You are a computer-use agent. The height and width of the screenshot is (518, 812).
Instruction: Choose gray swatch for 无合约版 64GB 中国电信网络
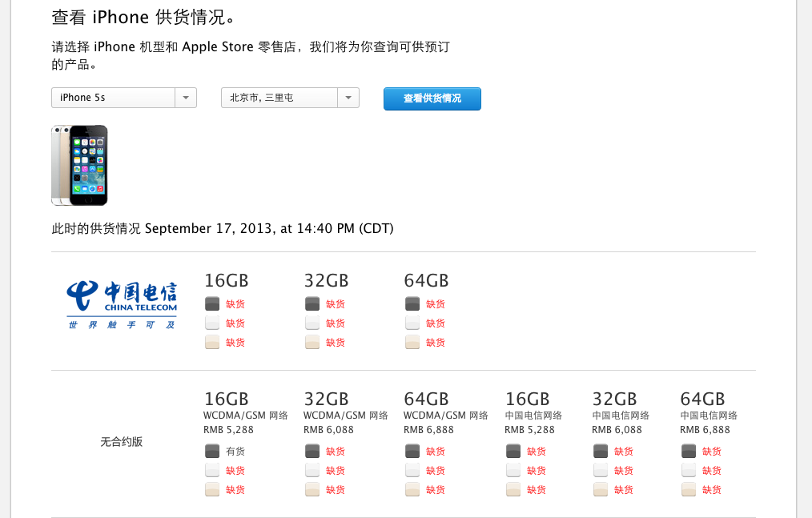[x=689, y=452]
